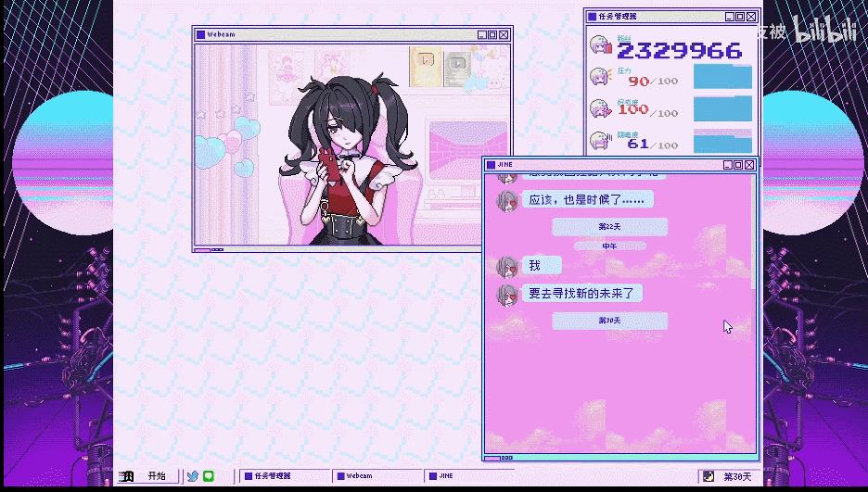The height and width of the screenshot is (492, 868).
Task: Click the 应该，也是时候了 chat message
Action: (x=587, y=199)
